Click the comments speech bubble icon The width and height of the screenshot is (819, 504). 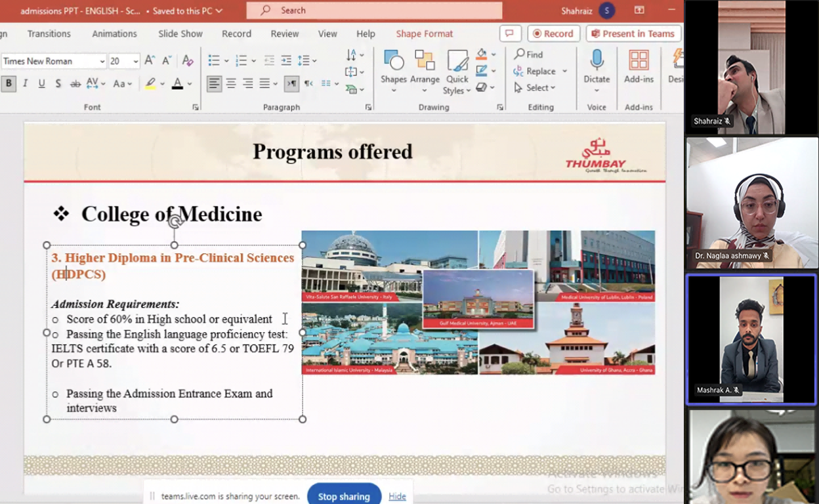(510, 33)
